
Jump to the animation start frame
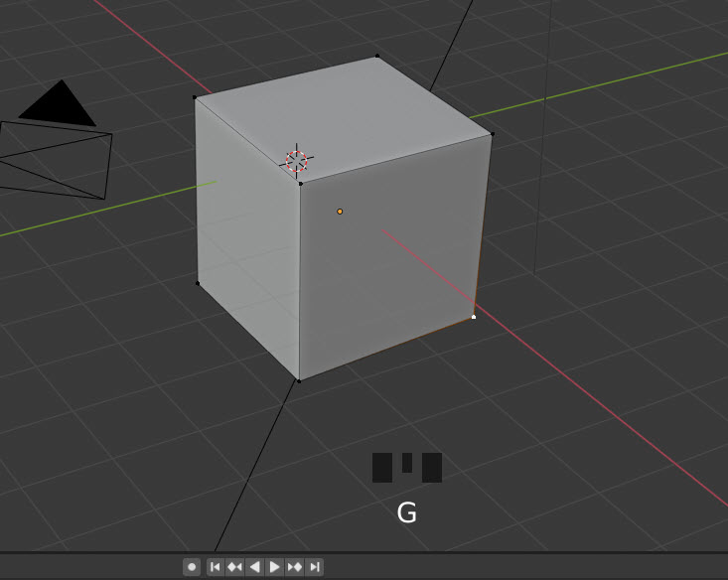pos(215,567)
